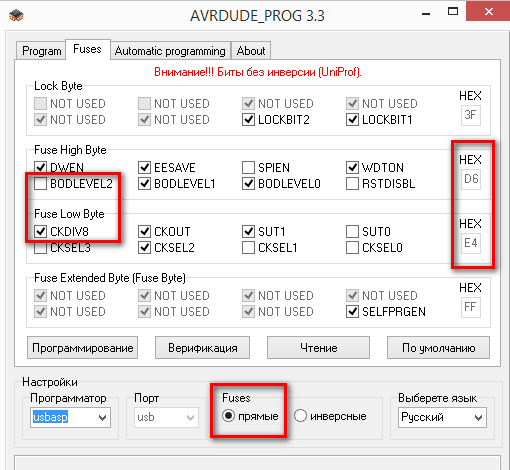Screen dimensions: 510x470
Task: Enable the CKSEL1 checkbox
Action: click(248, 247)
